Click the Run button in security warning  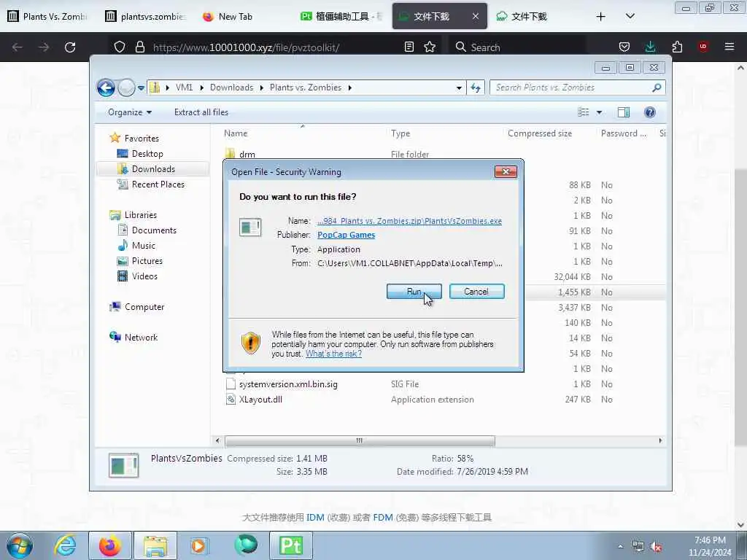point(414,292)
